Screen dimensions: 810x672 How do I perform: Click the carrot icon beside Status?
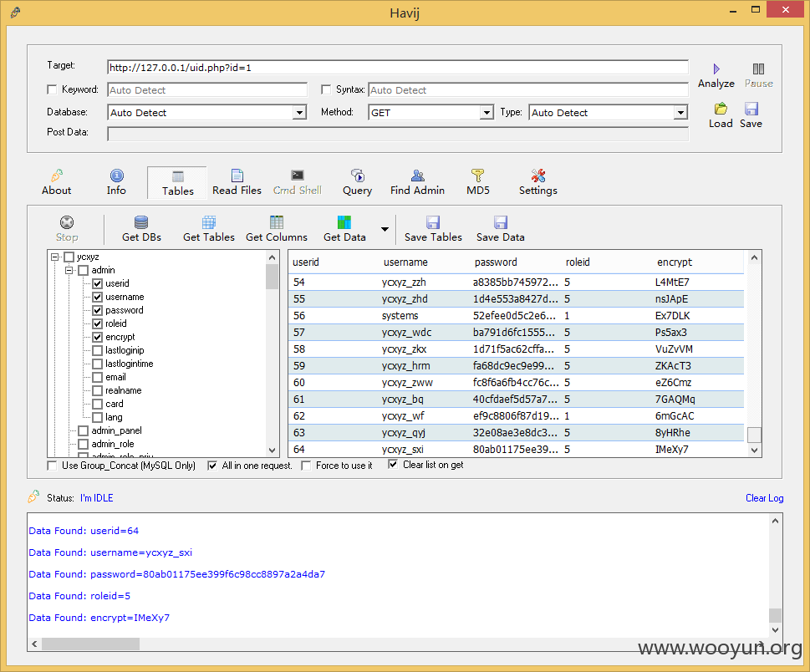(x=33, y=497)
